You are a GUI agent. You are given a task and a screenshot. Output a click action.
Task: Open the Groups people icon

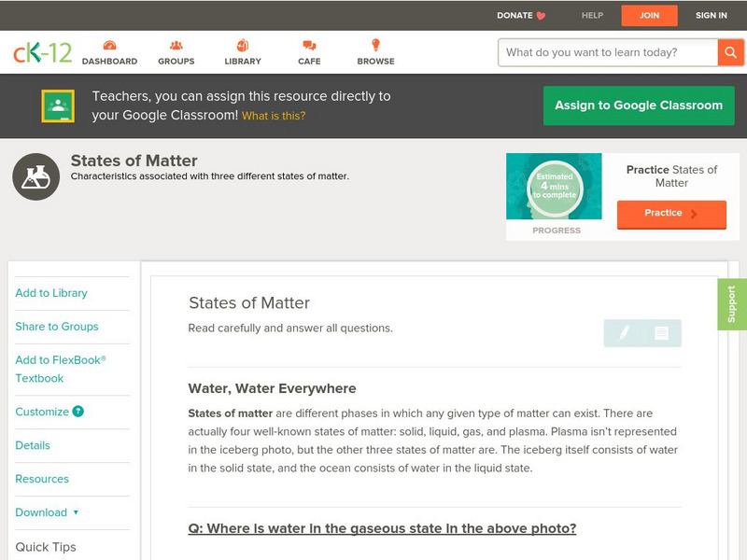point(176,45)
